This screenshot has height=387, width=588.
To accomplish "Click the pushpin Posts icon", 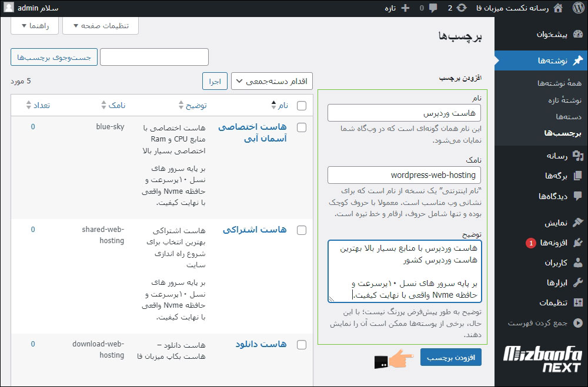I will click(x=578, y=60).
